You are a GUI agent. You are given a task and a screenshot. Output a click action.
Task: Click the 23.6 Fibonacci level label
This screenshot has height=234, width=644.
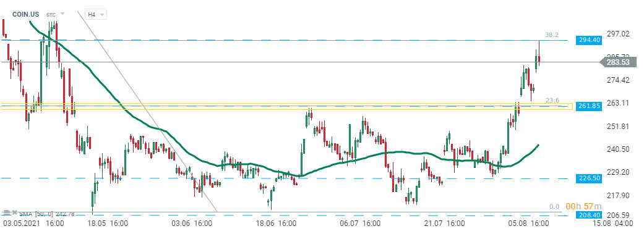(552, 100)
